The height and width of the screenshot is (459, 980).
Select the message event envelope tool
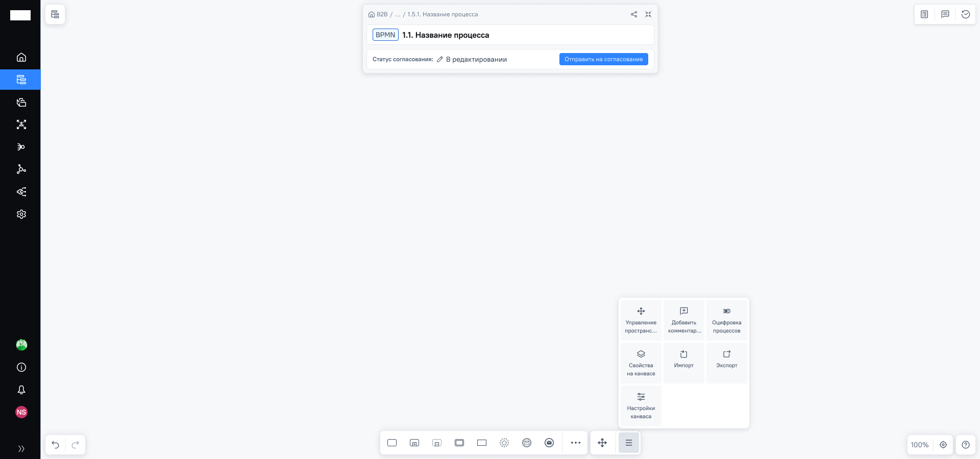pyautogui.click(x=549, y=443)
